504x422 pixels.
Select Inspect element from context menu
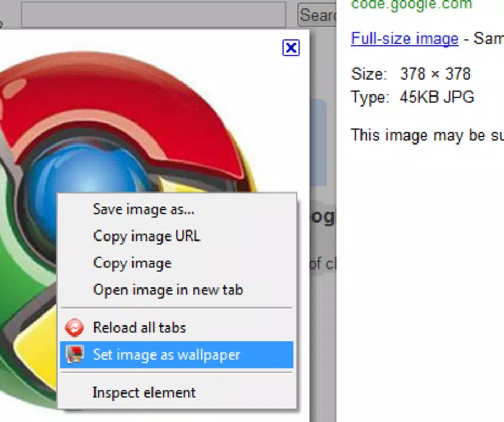[176, 392]
